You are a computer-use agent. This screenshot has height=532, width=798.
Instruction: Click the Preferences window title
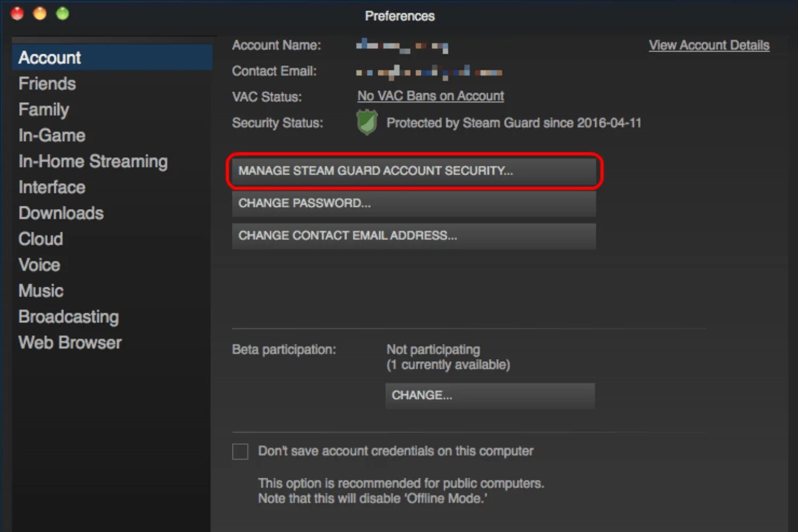400,16
